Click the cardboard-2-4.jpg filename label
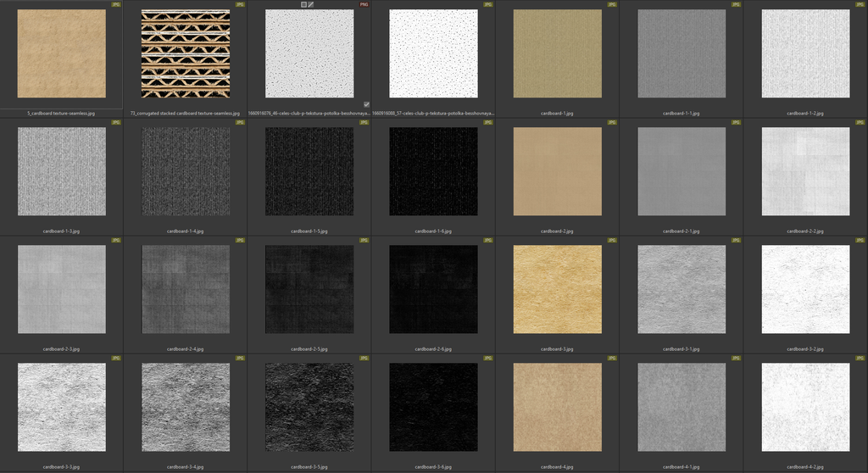Screen dimensions: 868x473 pyautogui.click(x=185, y=348)
